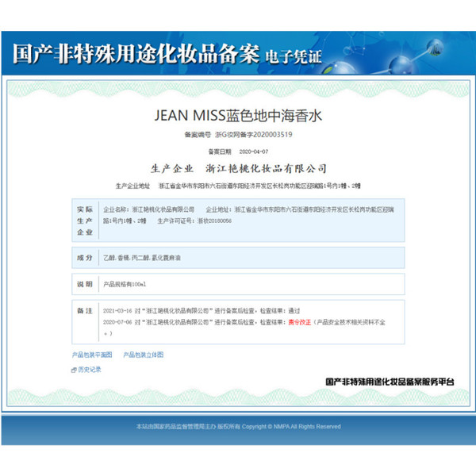Click the 实际生产企业 row label
This screenshot has width=476, height=476.
(x=85, y=221)
